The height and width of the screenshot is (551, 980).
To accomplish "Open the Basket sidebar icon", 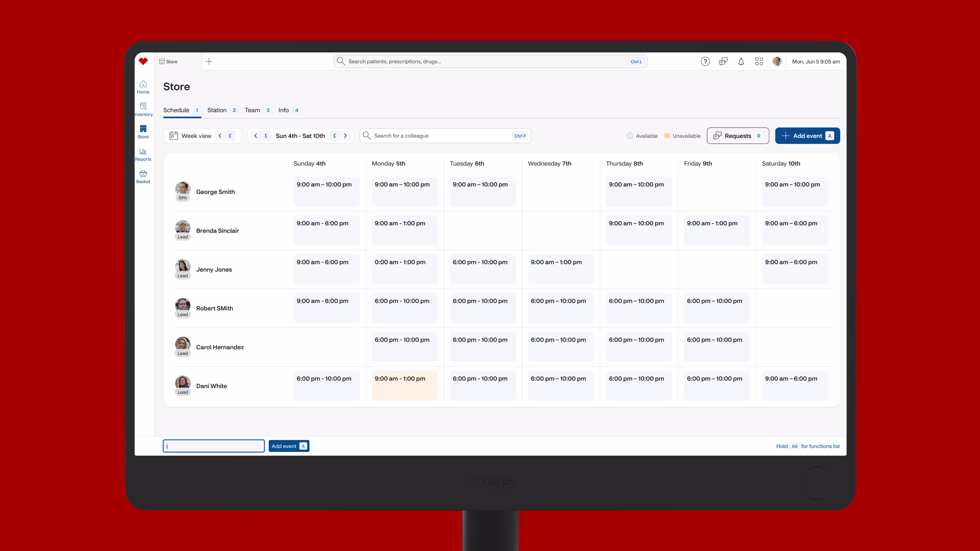I will click(x=143, y=177).
